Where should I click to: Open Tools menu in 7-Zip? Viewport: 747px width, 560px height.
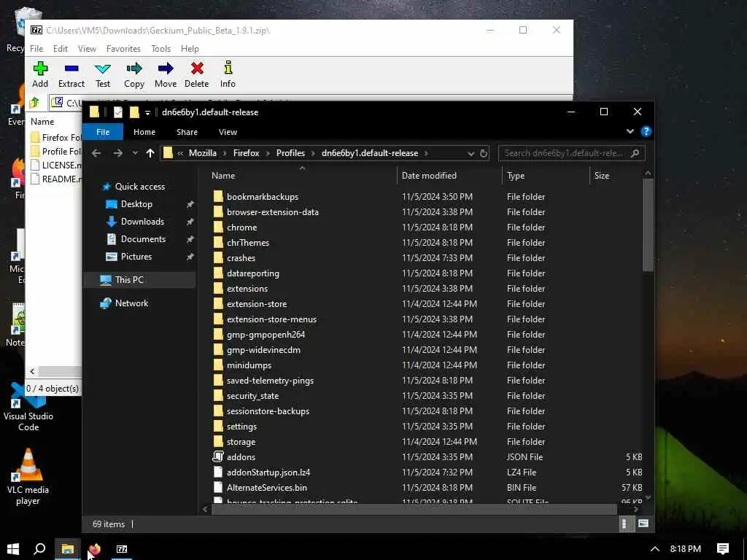(160, 49)
